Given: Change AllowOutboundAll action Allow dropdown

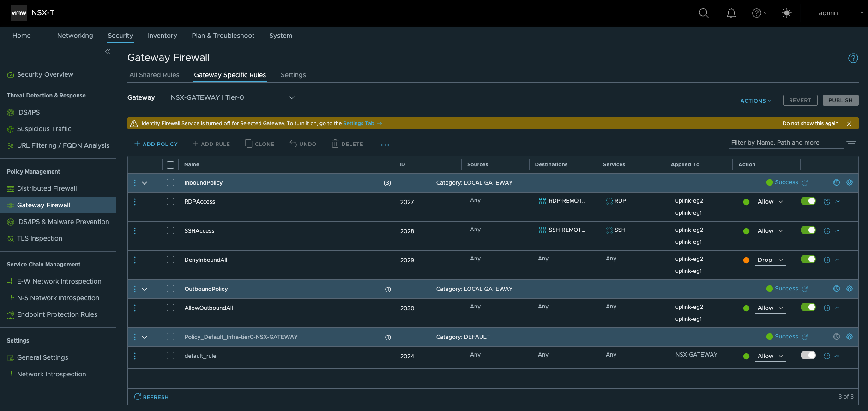Looking at the screenshot, I should (770, 308).
